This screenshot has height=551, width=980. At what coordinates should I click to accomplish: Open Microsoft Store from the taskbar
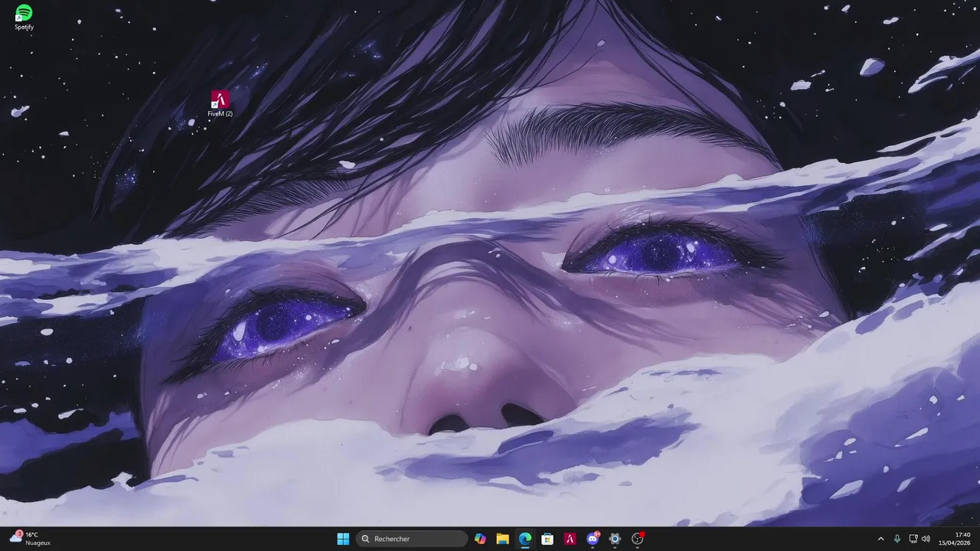pos(547,539)
